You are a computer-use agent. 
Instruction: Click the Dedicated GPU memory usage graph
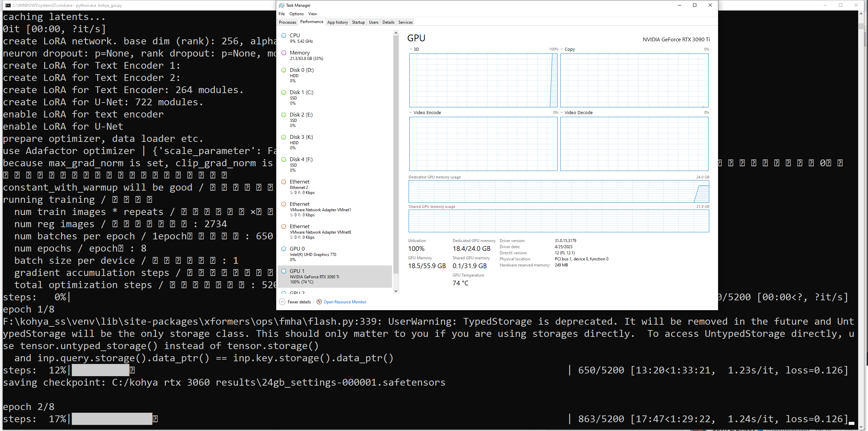(x=559, y=191)
